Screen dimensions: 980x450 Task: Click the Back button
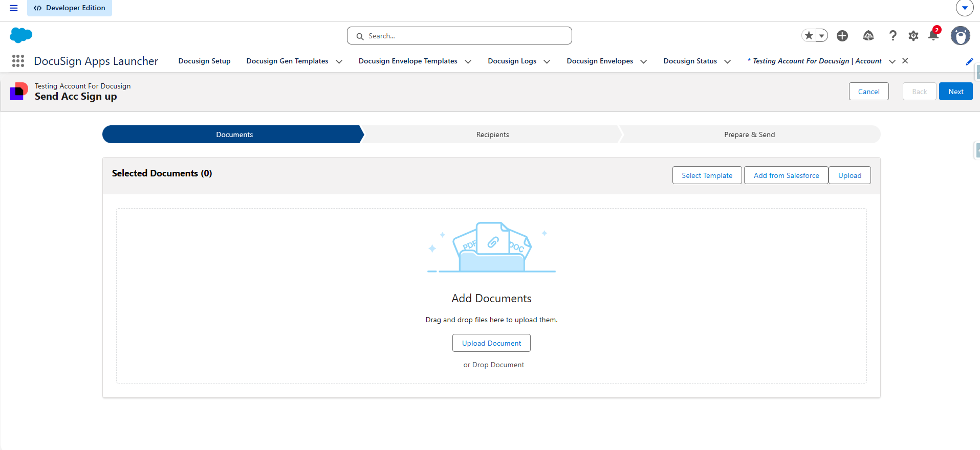(x=919, y=92)
